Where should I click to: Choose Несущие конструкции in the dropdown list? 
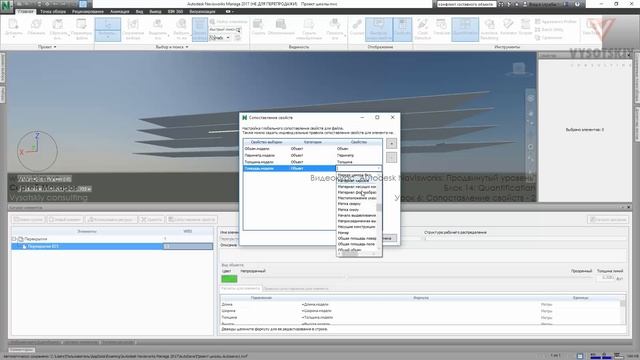(356, 227)
